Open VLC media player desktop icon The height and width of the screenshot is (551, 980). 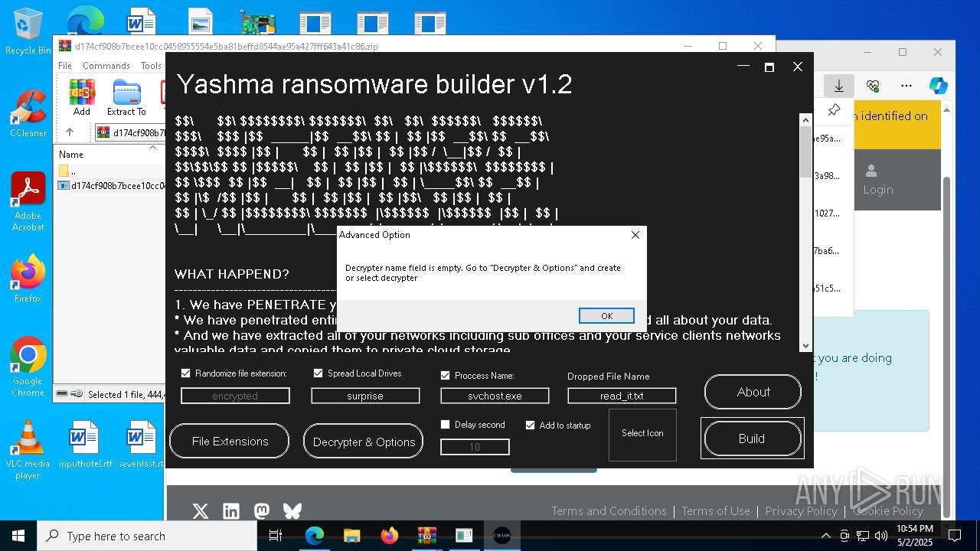point(28,450)
